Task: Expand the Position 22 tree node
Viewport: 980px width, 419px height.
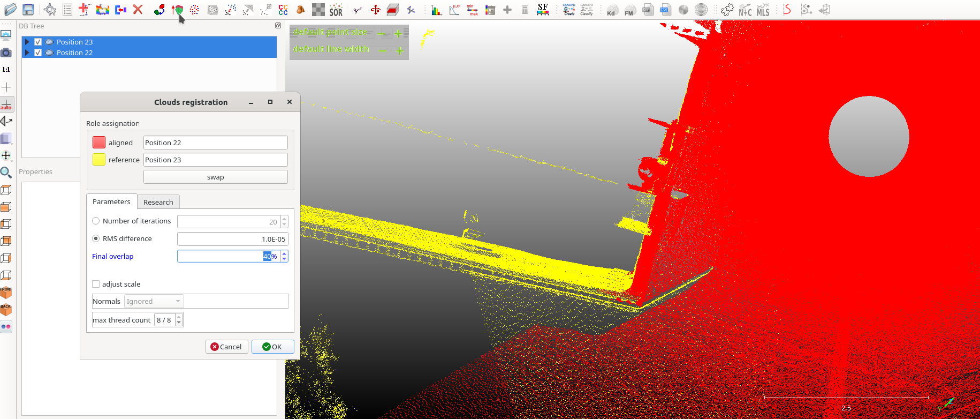Action: pos(27,53)
